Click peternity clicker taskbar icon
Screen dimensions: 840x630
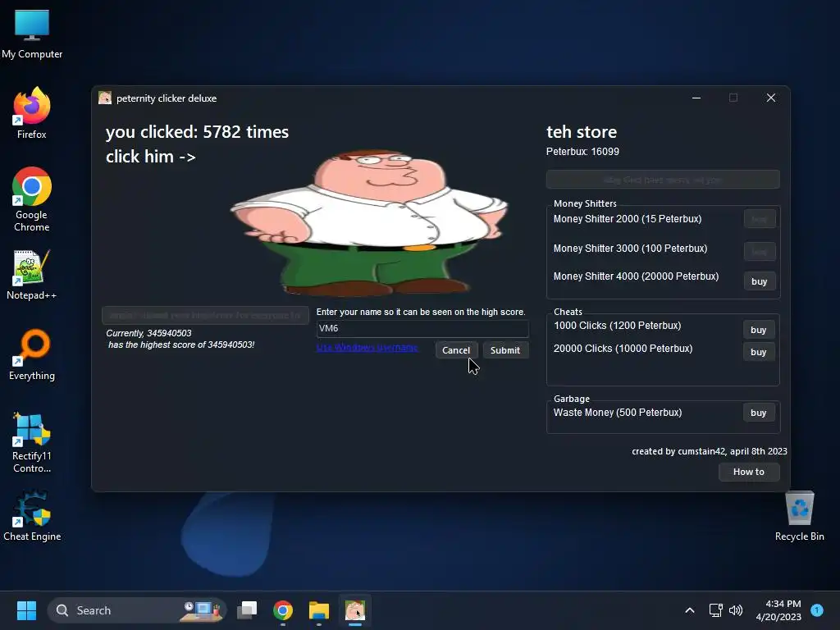coord(354,610)
